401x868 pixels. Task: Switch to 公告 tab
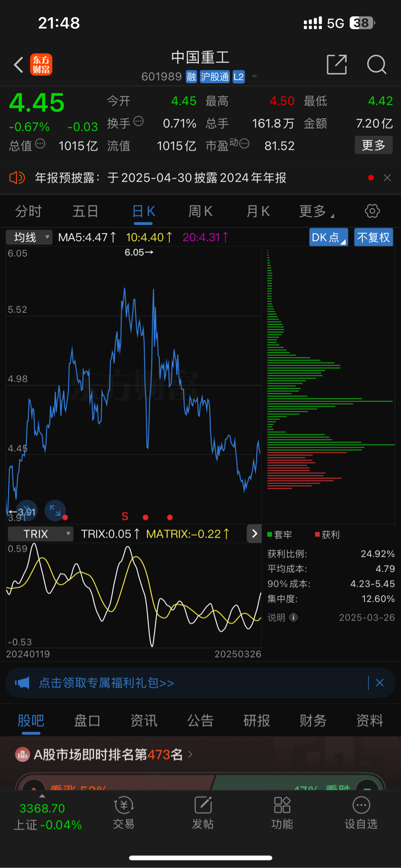(x=200, y=721)
